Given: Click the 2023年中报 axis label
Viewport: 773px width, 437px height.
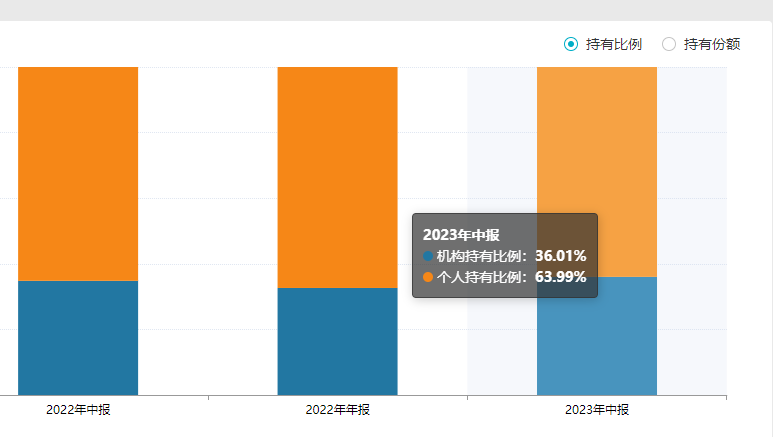Looking at the screenshot, I should click(x=597, y=409).
